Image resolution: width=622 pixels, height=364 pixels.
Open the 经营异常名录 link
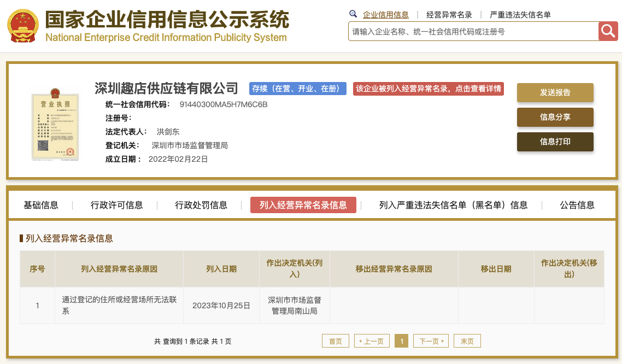click(449, 15)
